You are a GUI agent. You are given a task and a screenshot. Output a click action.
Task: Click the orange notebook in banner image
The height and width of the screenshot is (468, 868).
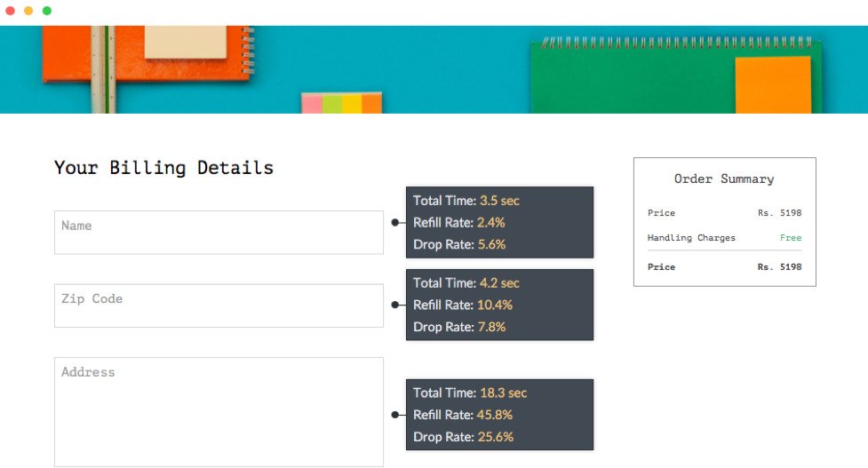tap(147, 53)
